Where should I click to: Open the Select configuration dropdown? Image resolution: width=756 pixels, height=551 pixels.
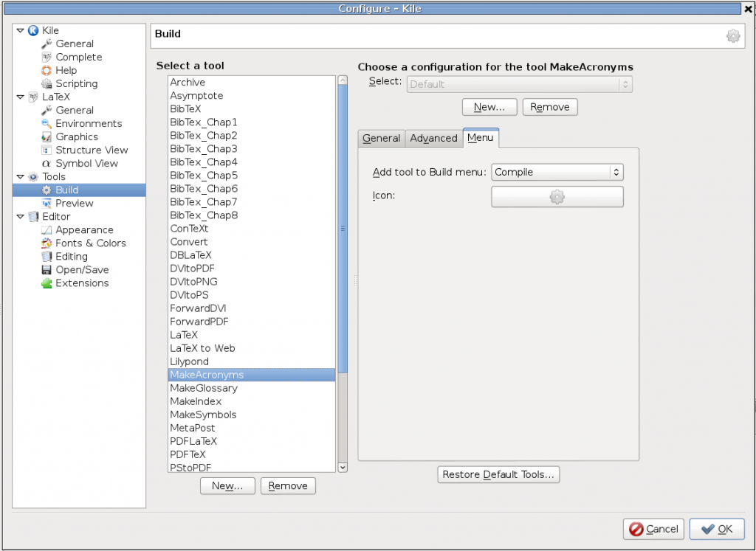[519, 84]
